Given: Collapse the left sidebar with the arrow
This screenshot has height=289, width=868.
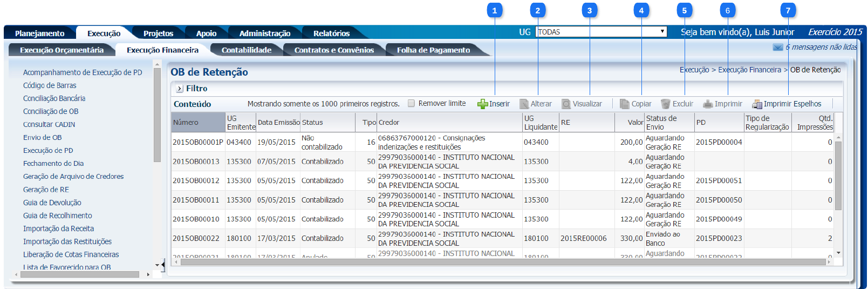Looking at the screenshot, I should (x=163, y=265).
